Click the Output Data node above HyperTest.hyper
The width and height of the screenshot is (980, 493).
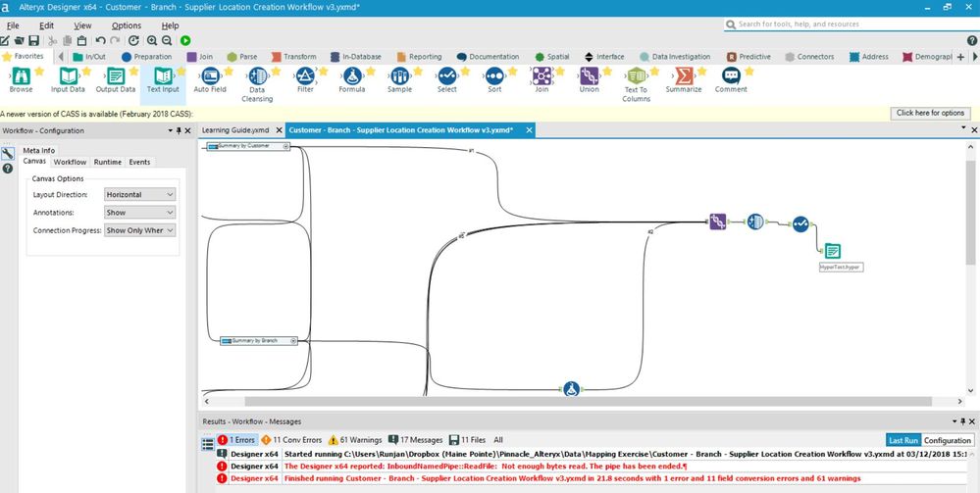coord(832,251)
